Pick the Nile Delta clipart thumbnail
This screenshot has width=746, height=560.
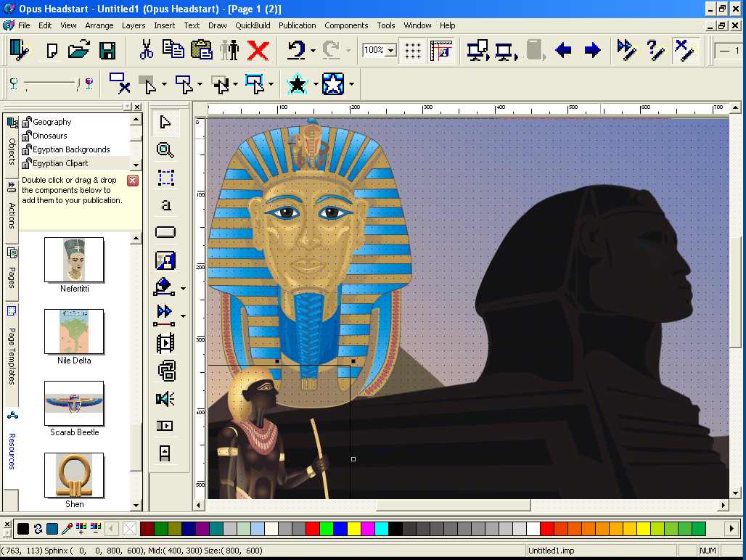pyautogui.click(x=74, y=332)
